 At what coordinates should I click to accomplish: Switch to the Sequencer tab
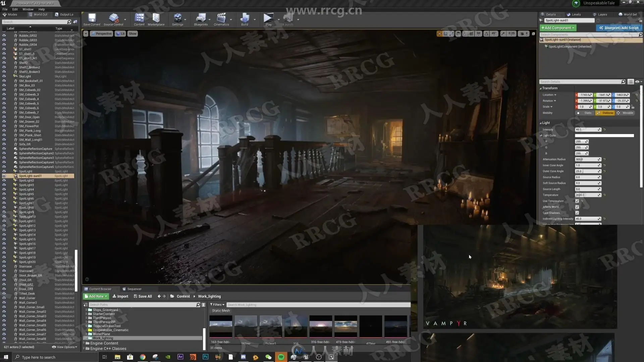click(x=134, y=289)
